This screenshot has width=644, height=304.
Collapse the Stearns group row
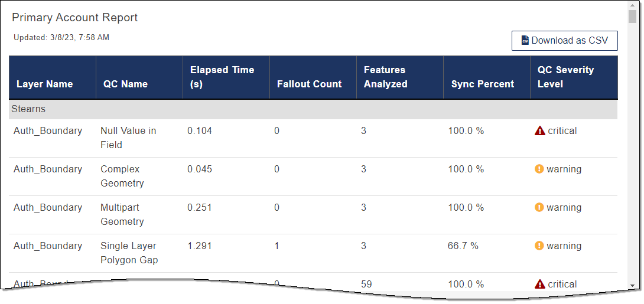point(28,109)
